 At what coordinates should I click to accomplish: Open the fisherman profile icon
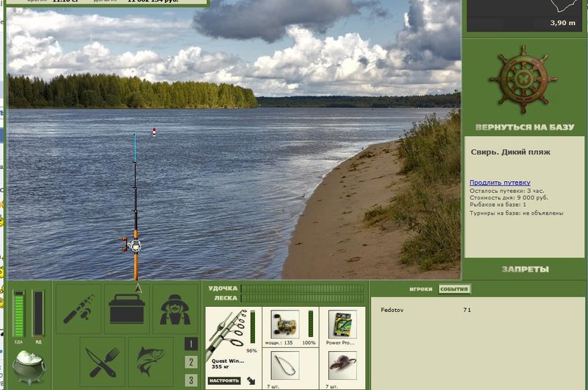(x=175, y=309)
